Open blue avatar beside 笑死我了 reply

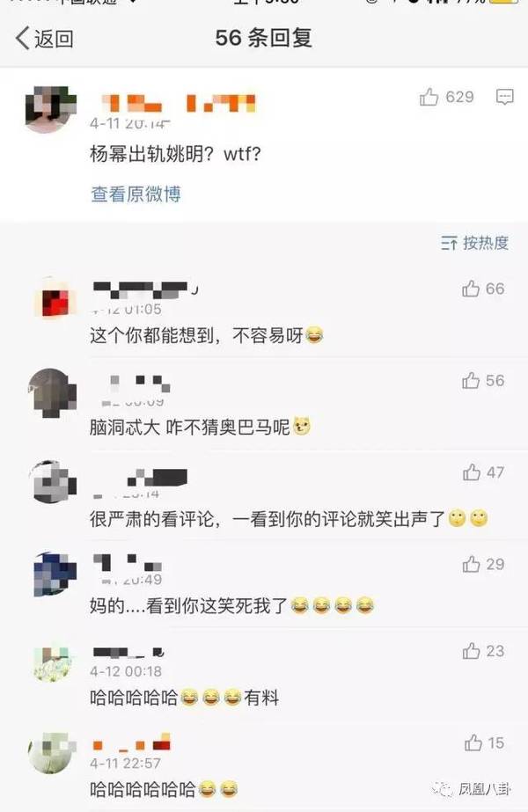pos(55,574)
